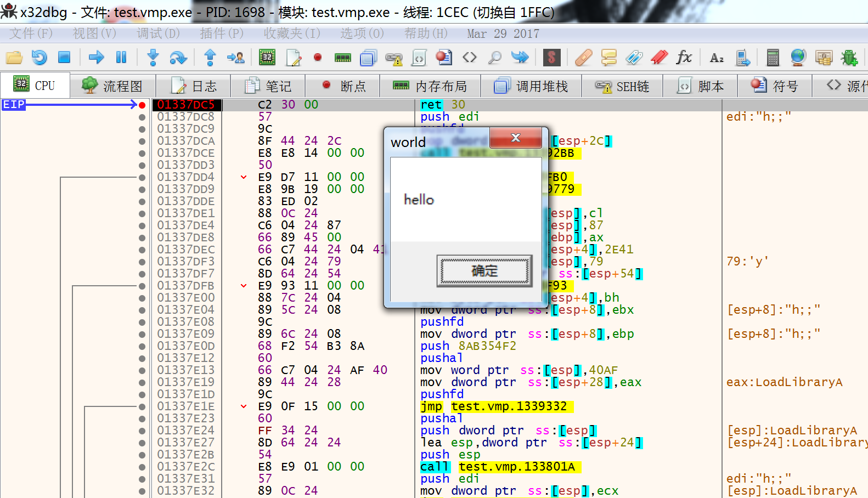The height and width of the screenshot is (498, 868).
Task: Open the 收藏夹(I) menu
Action: point(292,33)
